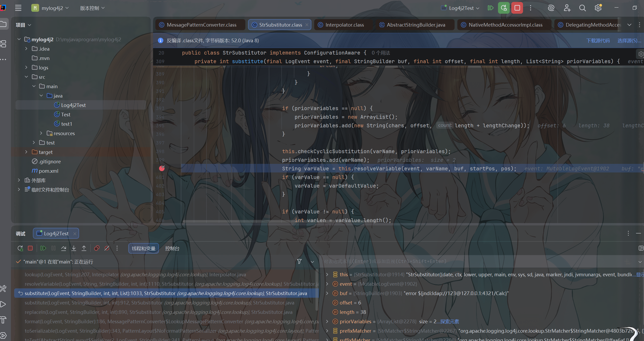Click 下载源代码 link
Screen dimensions: 644x341
click(598, 40)
